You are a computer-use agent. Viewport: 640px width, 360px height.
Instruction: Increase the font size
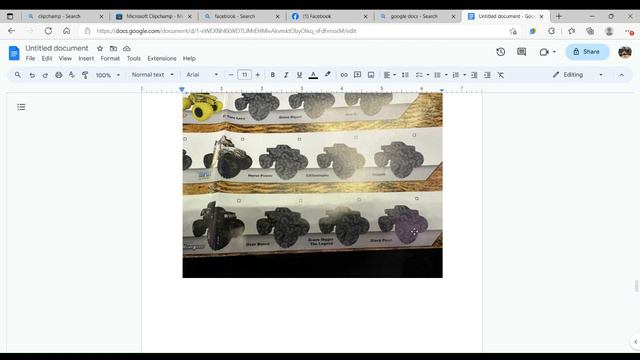(258, 75)
